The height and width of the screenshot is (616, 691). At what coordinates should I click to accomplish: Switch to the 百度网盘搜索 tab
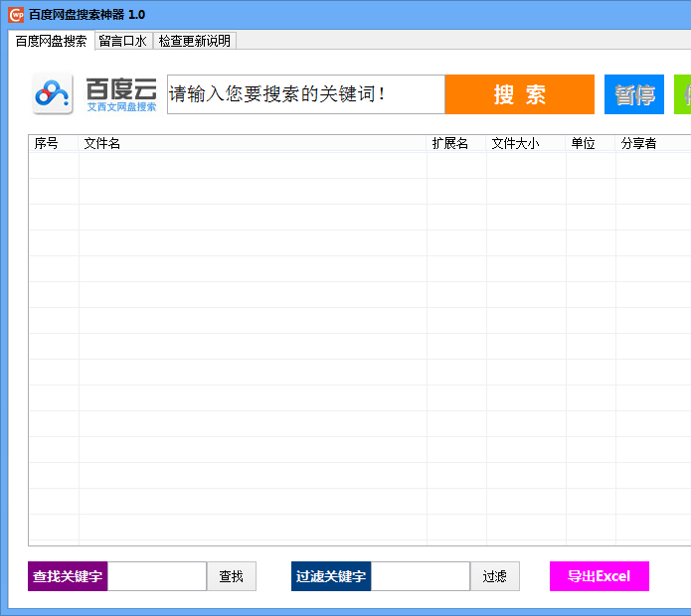click(51, 42)
